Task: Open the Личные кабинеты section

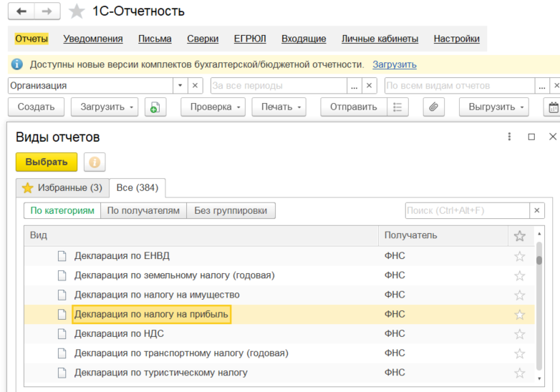Action: [x=380, y=39]
